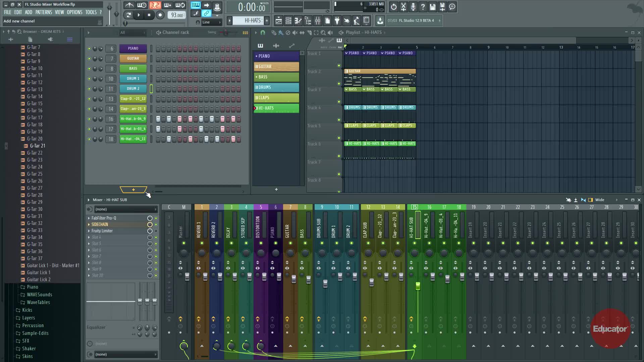This screenshot has width=644, height=362.
Task: Click the HI-HAT SUB mixer fader
Action: [x=418, y=286]
